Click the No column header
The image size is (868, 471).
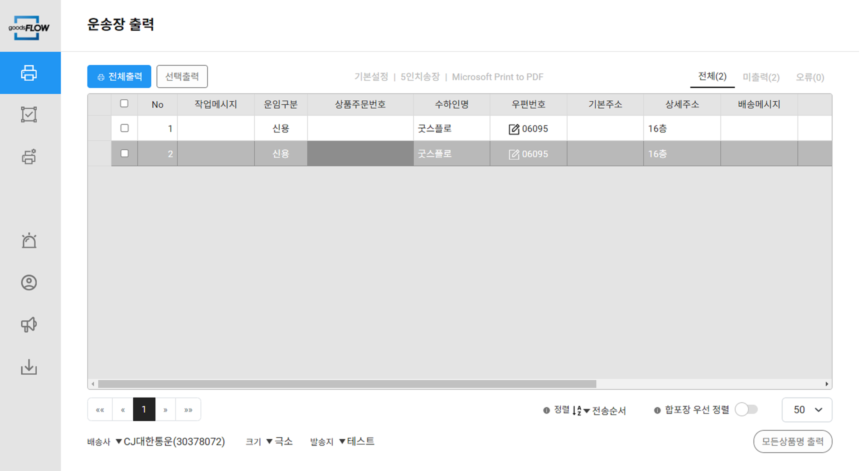coord(157,104)
